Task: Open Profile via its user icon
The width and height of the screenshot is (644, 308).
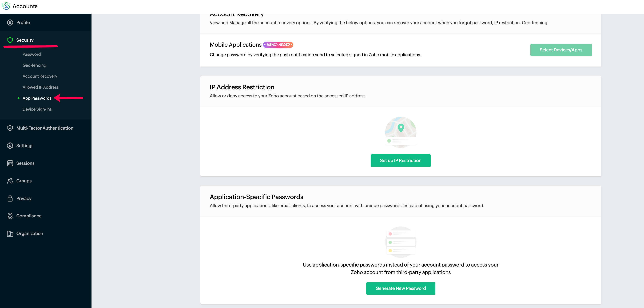Action: [10, 22]
